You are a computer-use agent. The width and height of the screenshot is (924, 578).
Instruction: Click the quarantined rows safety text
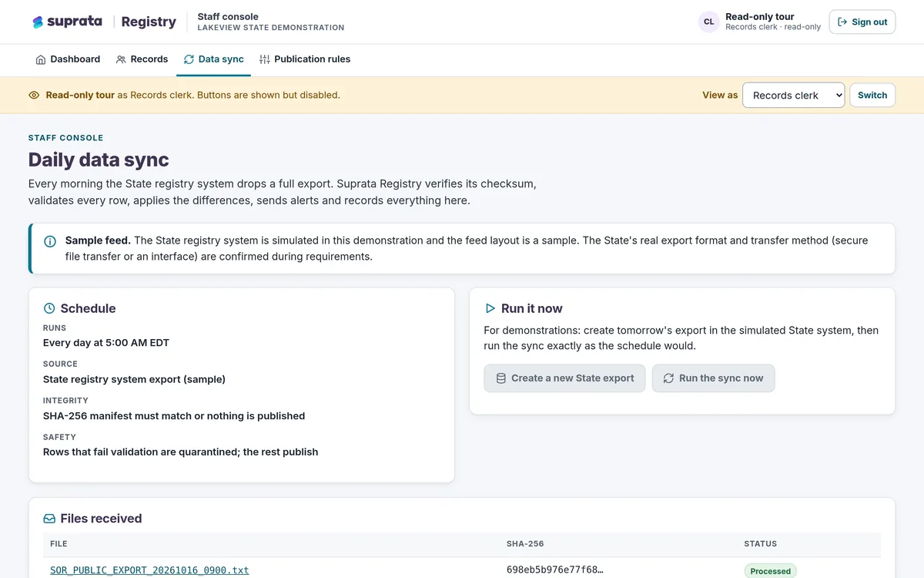click(180, 452)
